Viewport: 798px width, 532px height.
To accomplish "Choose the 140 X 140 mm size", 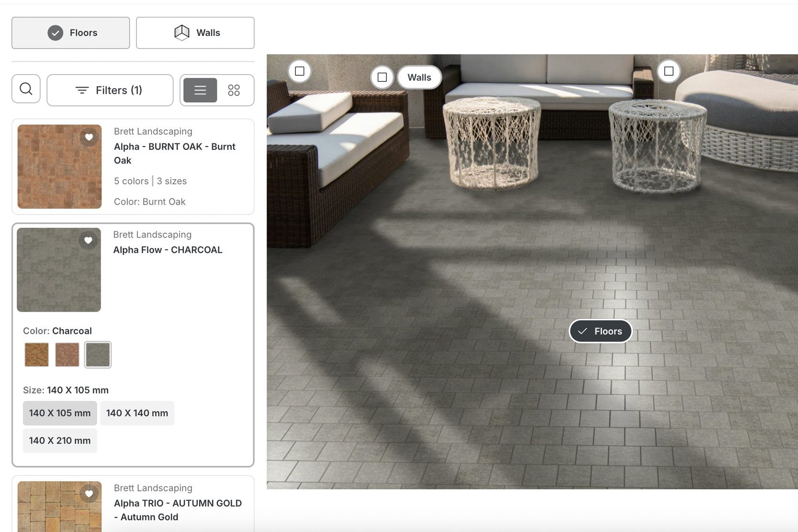I will click(x=137, y=413).
